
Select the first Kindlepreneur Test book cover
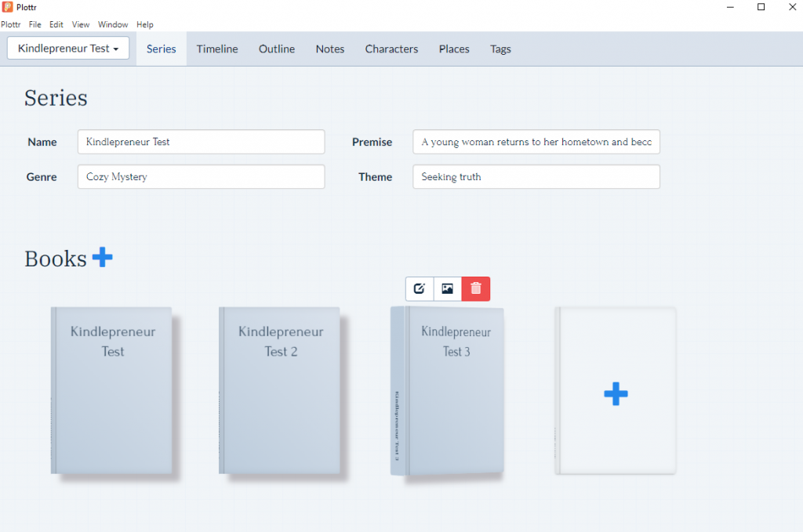111,390
